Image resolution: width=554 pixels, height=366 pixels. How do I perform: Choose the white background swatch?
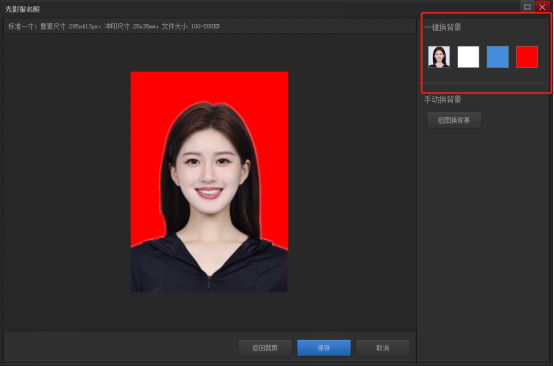tap(468, 57)
